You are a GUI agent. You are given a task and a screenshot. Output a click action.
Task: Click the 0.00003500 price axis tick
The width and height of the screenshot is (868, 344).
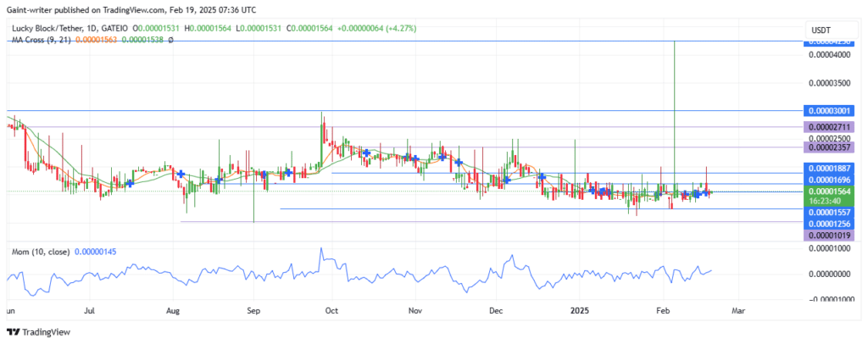[829, 83]
